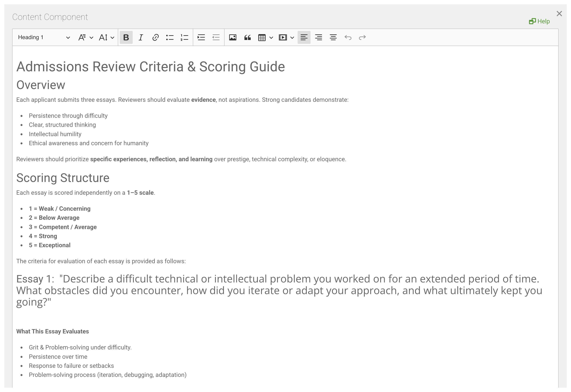Click the 'Content Component' dialog title
This screenshot has height=392, width=571.
click(x=50, y=17)
